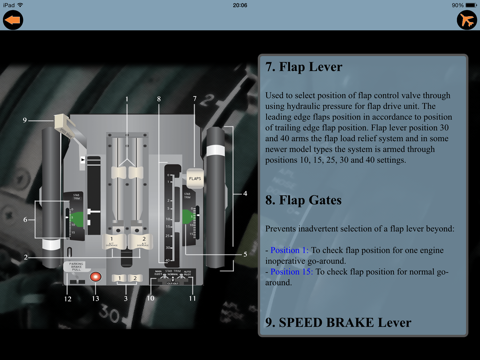
Task: Tap the 'Prevents inadvertent selection' description text
Action: click(x=360, y=229)
